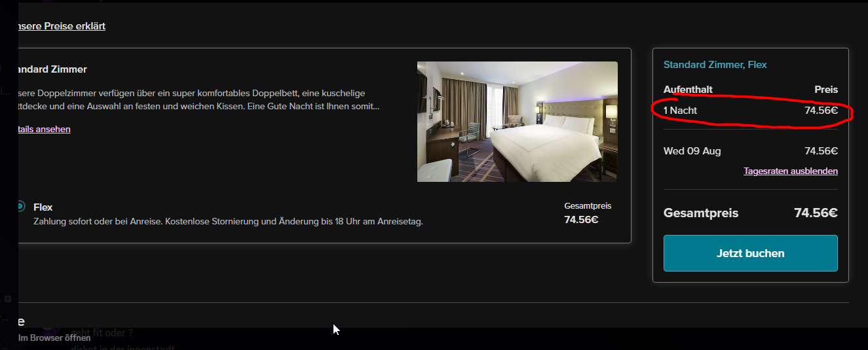This screenshot has width=868, height=350.
Task: Click the 'Aufenthalt' column header
Action: click(x=688, y=90)
